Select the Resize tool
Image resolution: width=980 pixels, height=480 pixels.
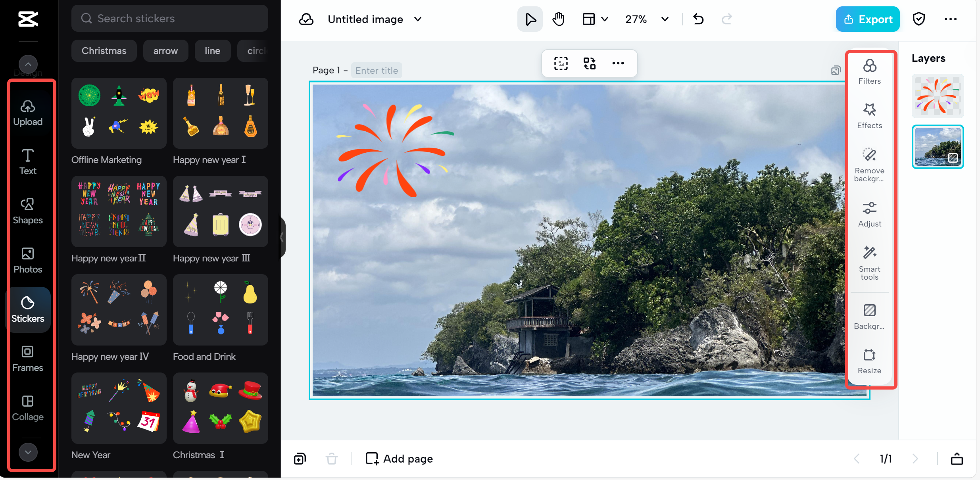pos(869,361)
